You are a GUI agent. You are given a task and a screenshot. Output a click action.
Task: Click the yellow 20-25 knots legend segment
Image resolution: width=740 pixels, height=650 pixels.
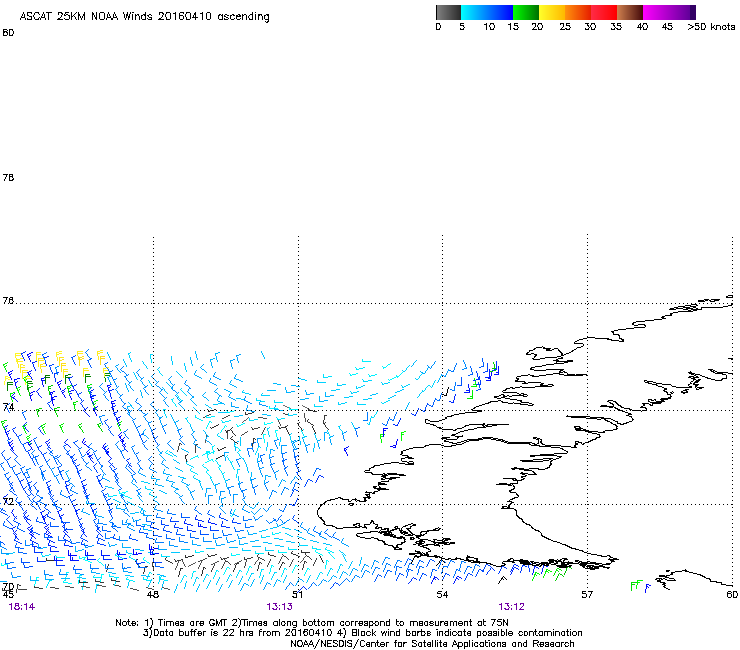point(552,12)
